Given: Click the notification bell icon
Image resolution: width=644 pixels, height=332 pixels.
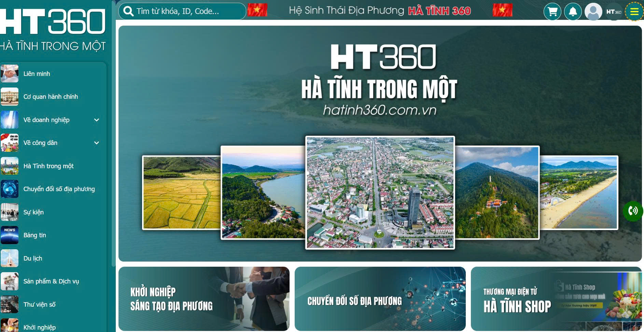Looking at the screenshot, I should click(573, 12).
